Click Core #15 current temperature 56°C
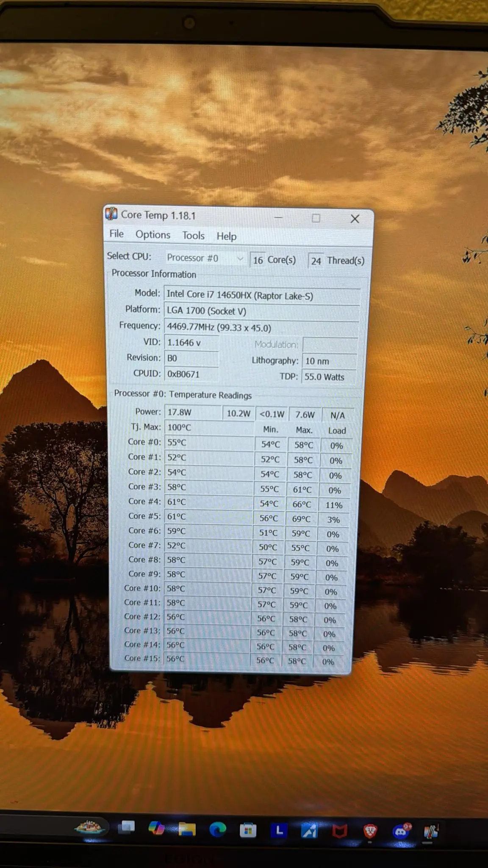This screenshot has width=488, height=868. tap(206, 659)
